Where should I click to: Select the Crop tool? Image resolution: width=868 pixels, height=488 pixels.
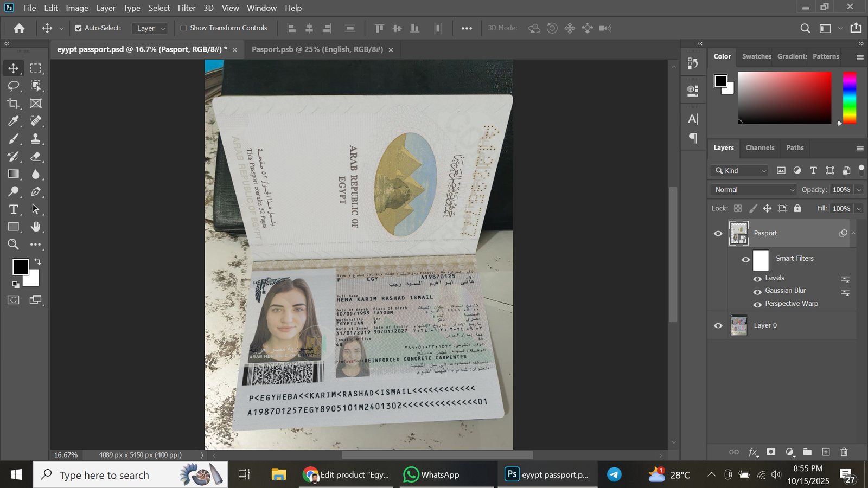(14, 104)
